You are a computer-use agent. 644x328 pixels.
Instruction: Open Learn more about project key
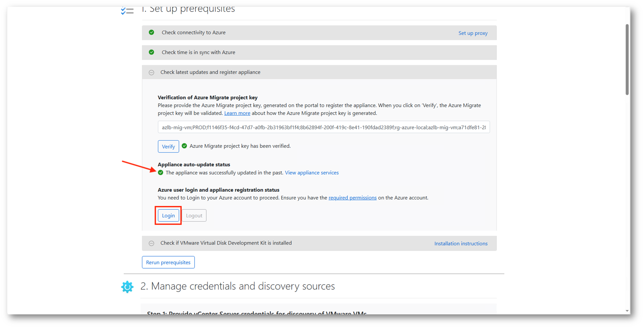coord(237,113)
